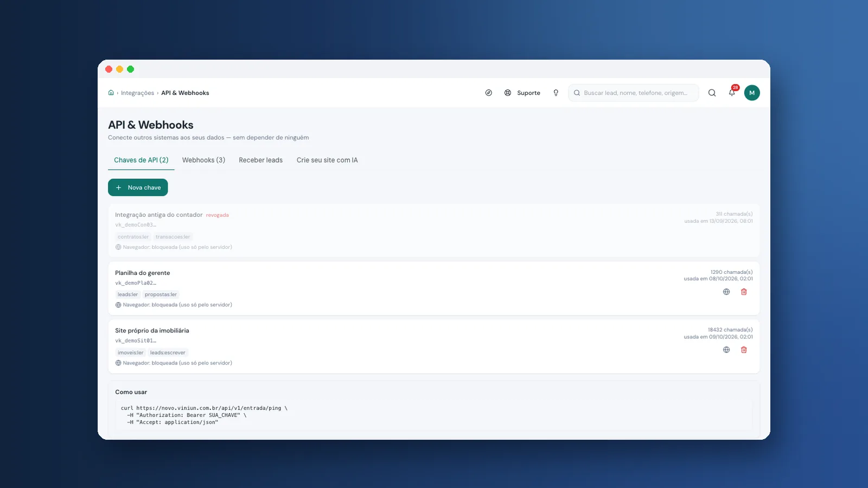Image resolution: width=868 pixels, height=488 pixels.
Task: Select the Site próprio da imobiliária name
Action: [152, 331]
